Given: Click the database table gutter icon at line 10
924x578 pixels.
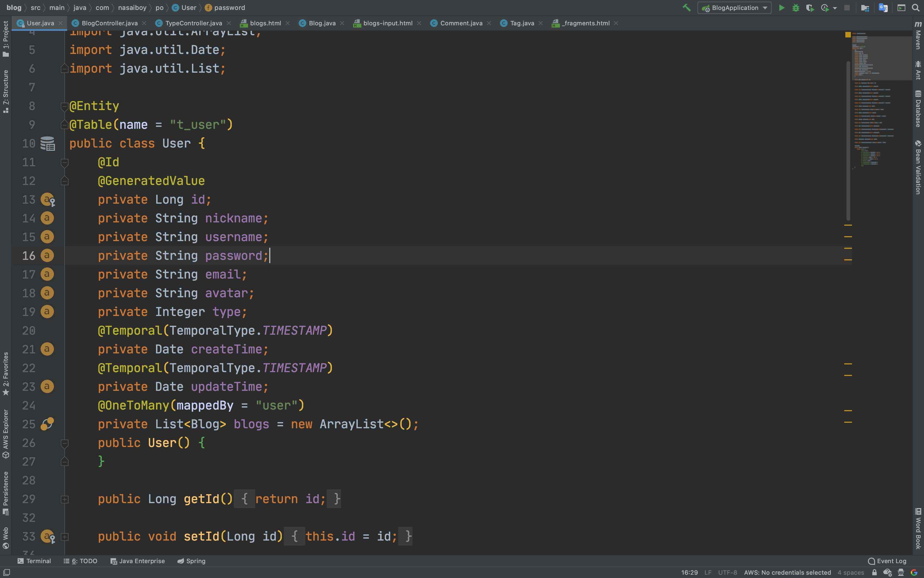Looking at the screenshot, I should click(x=47, y=143).
